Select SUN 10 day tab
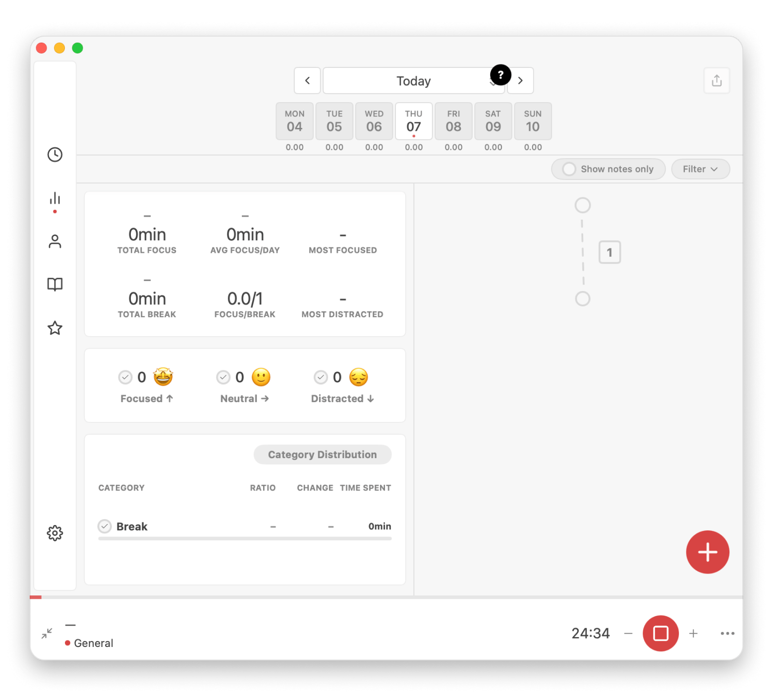This screenshot has width=773, height=700. coord(533,121)
